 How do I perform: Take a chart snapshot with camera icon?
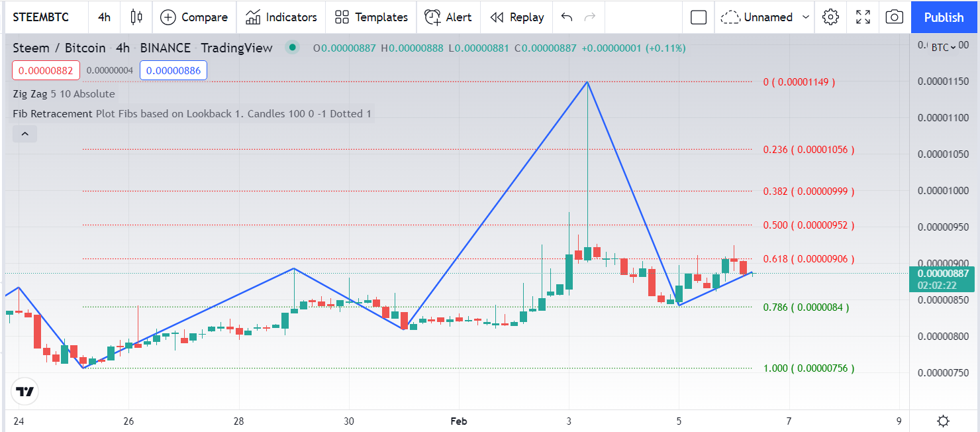895,17
